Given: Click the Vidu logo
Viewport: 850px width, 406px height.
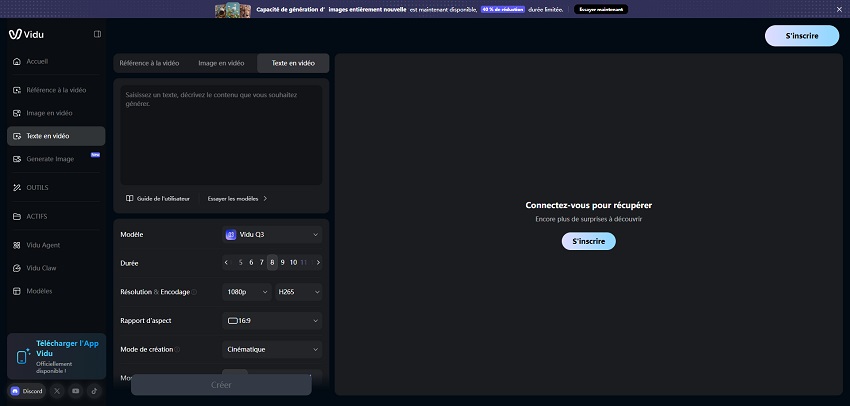Looking at the screenshot, I should (26, 34).
